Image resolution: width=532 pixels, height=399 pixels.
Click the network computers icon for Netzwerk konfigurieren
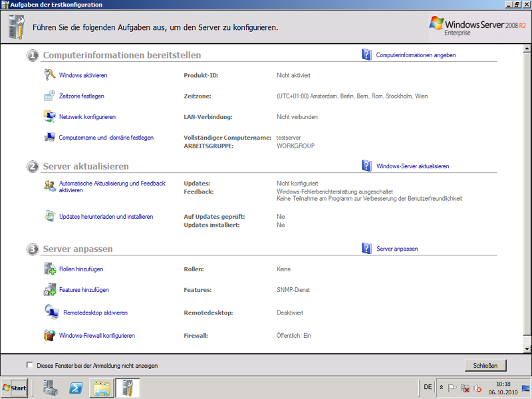point(49,116)
